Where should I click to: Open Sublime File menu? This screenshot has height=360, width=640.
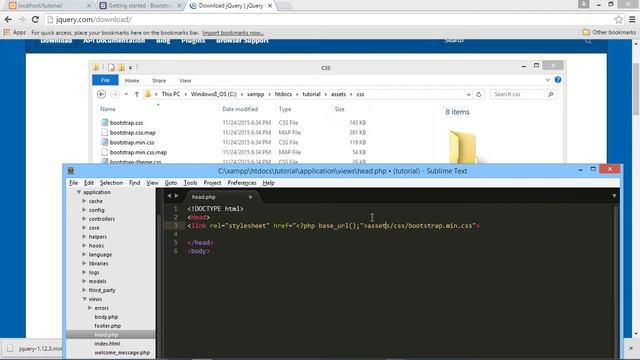pyautogui.click(x=73, y=183)
